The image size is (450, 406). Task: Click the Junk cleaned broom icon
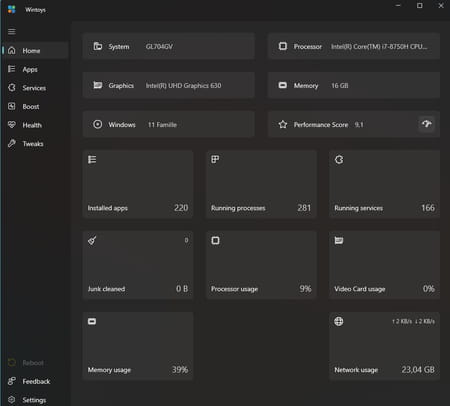pos(92,240)
